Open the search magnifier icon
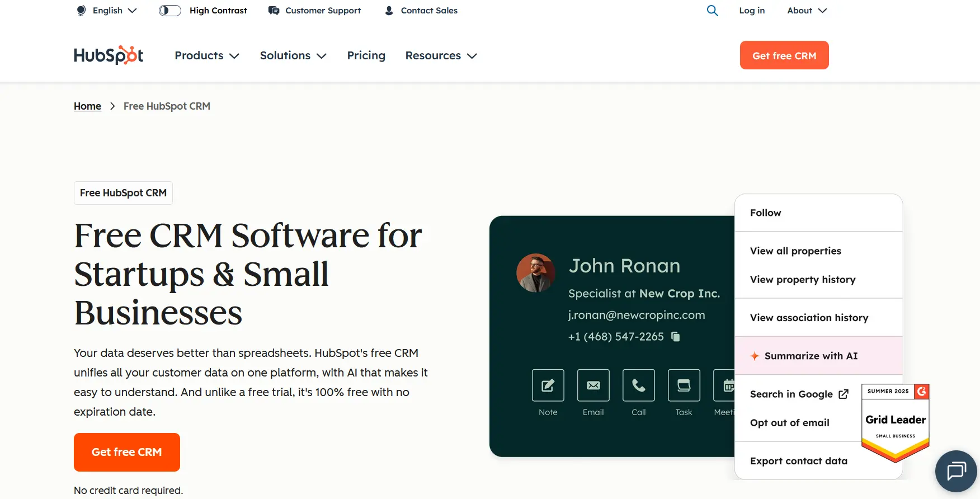 click(712, 11)
